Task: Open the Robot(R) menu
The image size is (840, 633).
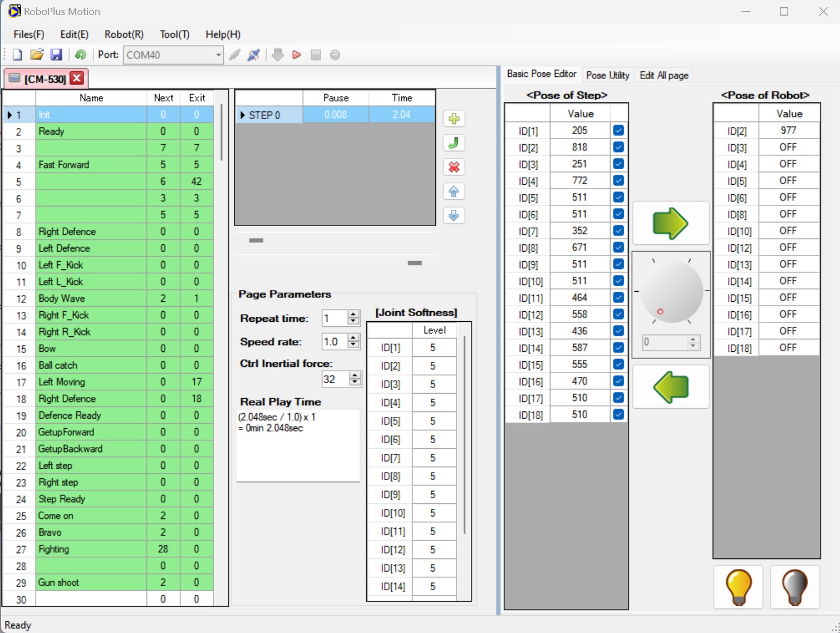Action: 124,35
